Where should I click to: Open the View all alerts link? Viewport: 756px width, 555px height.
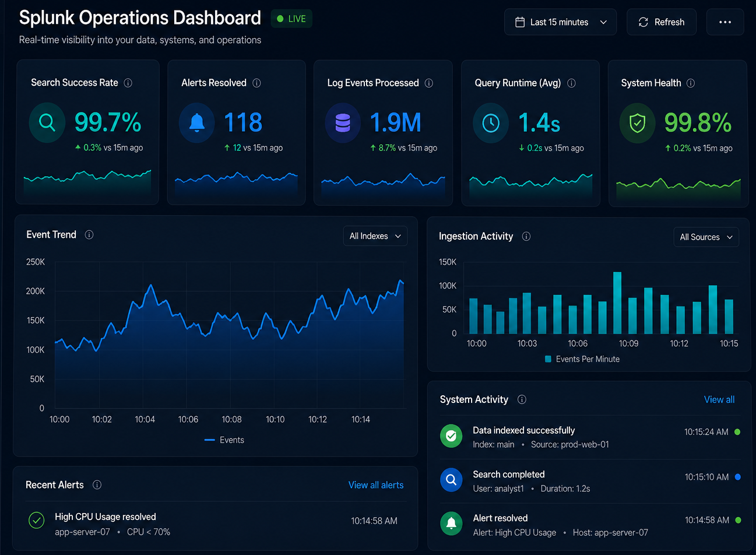tap(376, 485)
